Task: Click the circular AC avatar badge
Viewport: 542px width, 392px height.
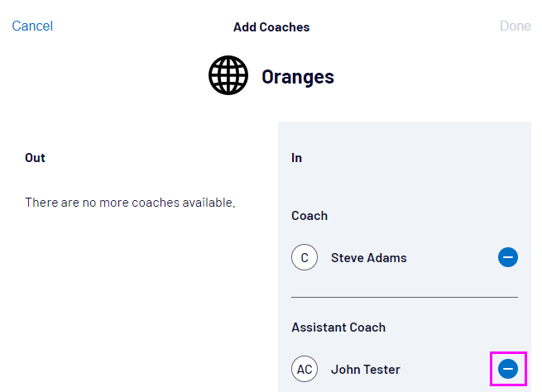Action: click(x=305, y=369)
